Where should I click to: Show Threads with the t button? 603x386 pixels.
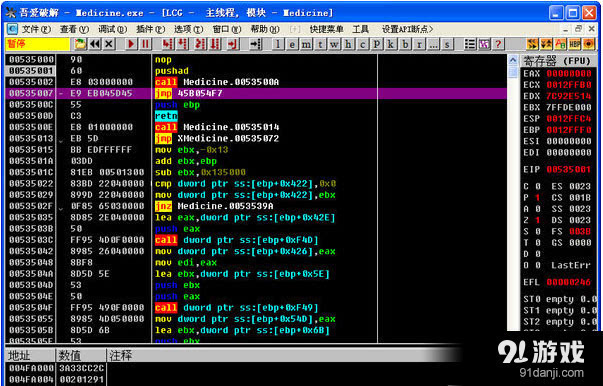point(320,44)
